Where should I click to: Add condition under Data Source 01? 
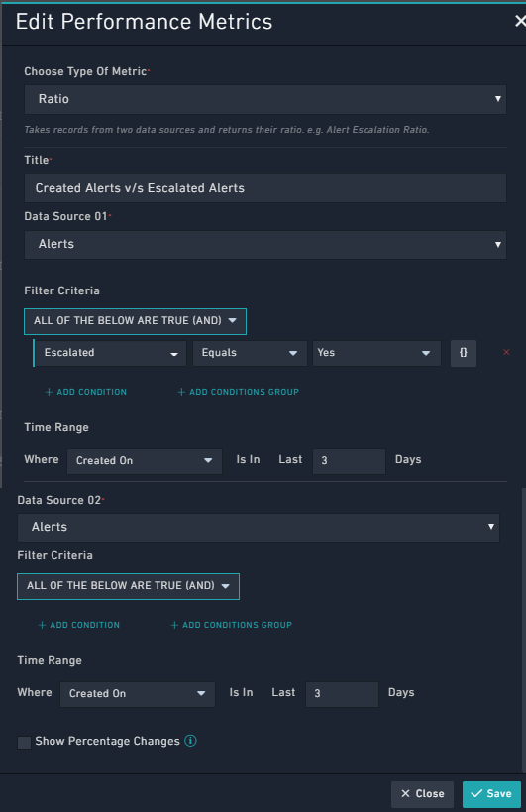pos(86,392)
